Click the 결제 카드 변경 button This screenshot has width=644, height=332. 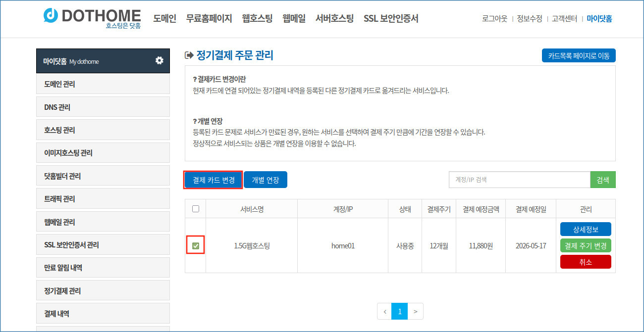point(214,180)
